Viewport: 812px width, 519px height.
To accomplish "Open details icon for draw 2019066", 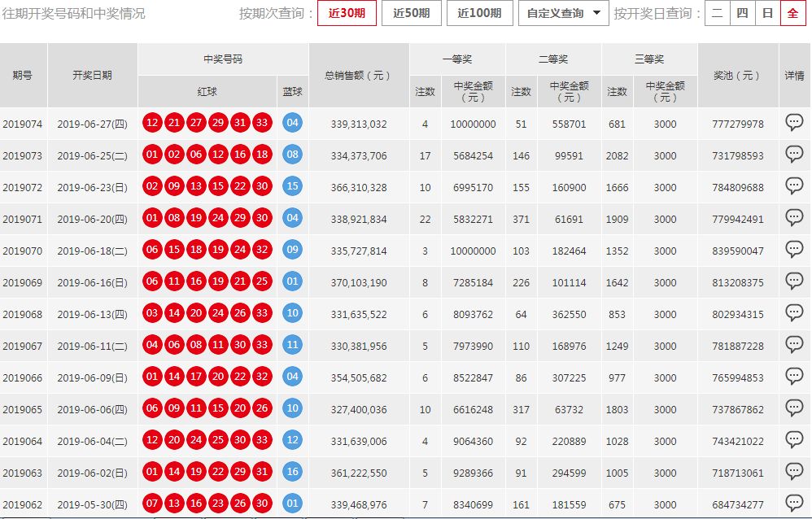I will (x=794, y=377).
